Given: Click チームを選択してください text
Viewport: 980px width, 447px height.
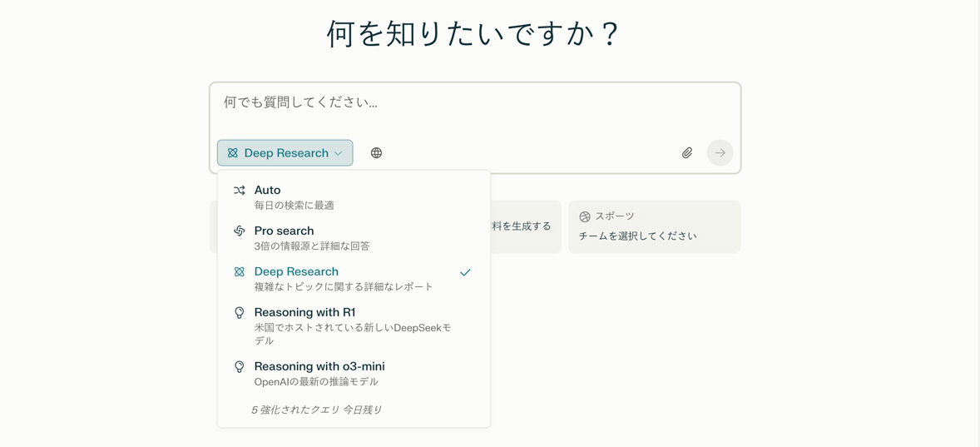Looking at the screenshot, I should click(x=637, y=236).
